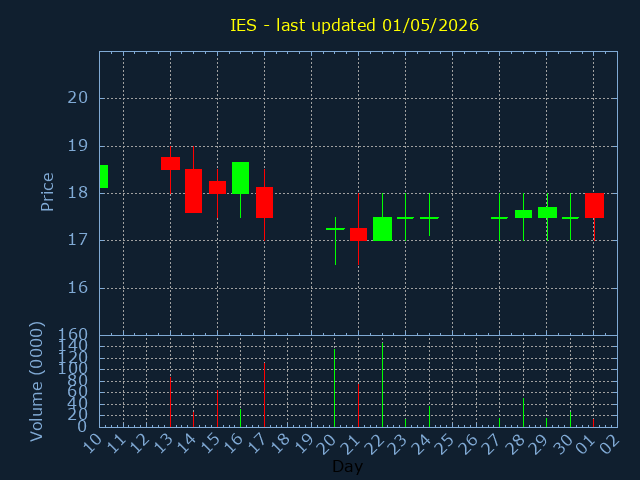Click the chart title IES - last updated 01/05/2026

[354, 25]
